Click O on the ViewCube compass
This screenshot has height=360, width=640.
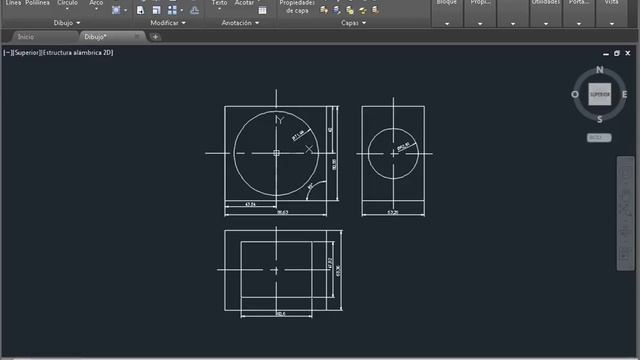coord(575,95)
